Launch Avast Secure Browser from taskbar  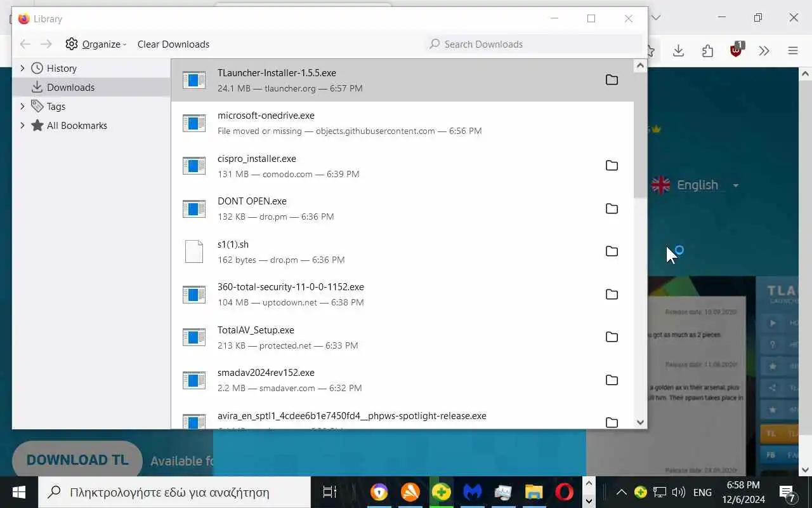tap(379, 492)
